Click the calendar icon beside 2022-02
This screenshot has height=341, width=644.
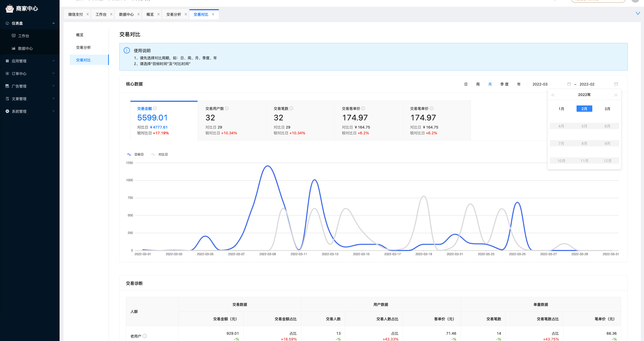(616, 84)
